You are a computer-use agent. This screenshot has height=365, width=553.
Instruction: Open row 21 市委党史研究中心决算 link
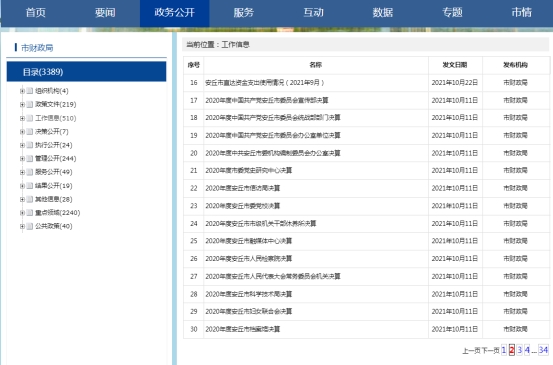(249, 170)
